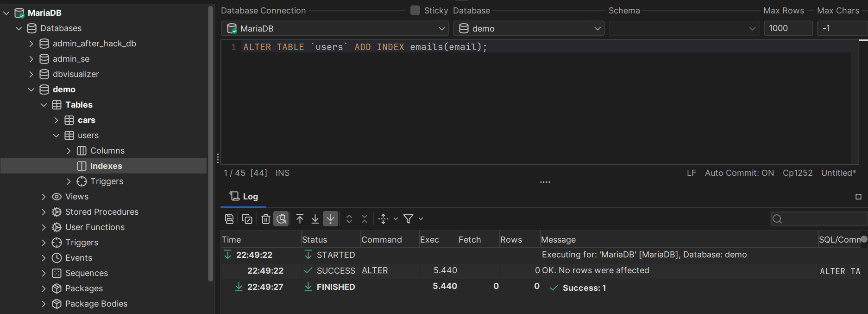Click the copy log entries icon
The width and height of the screenshot is (868, 314).
pos(247,219)
